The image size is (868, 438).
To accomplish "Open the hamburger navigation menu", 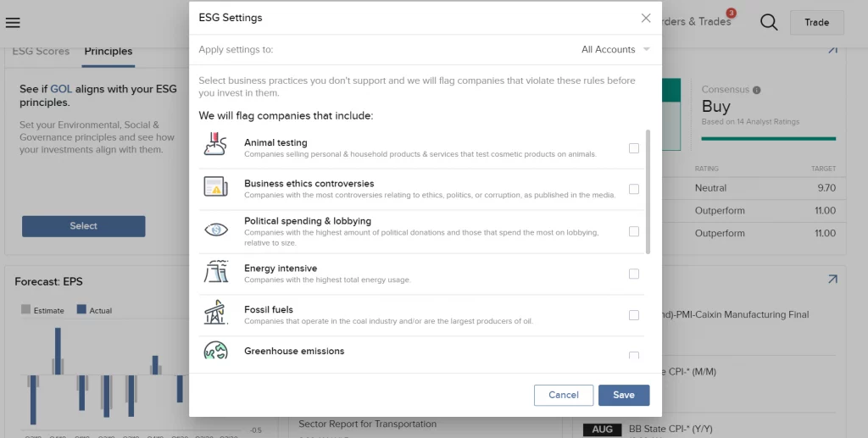I will (x=13, y=23).
